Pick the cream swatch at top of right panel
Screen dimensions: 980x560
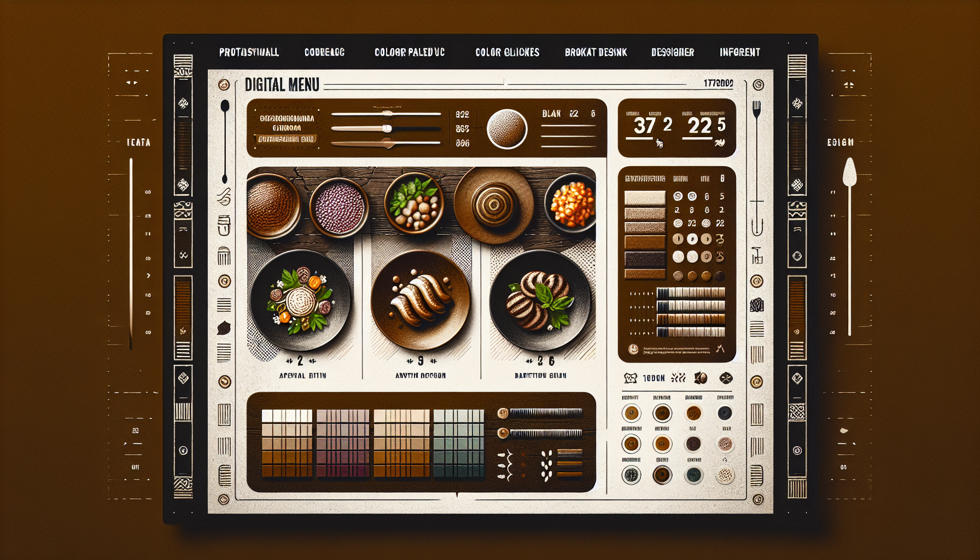[x=645, y=197]
